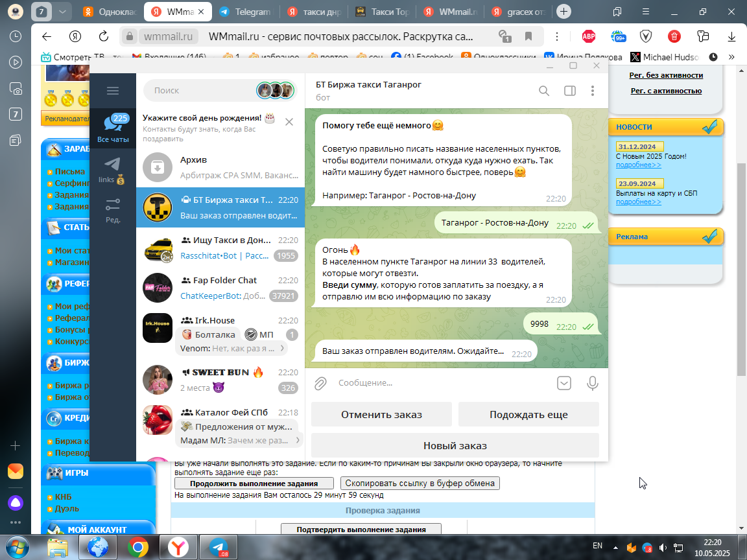
Task: Open browser downloads arrow icon
Action: [x=731, y=36]
